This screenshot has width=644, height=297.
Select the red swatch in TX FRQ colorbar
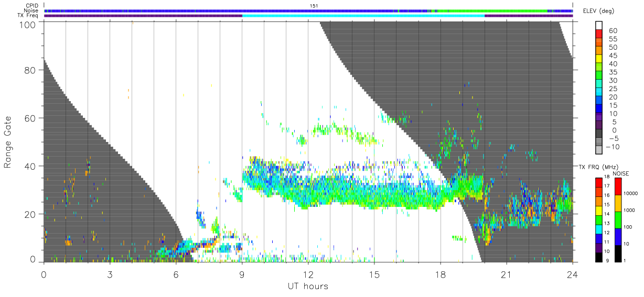(598, 183)
